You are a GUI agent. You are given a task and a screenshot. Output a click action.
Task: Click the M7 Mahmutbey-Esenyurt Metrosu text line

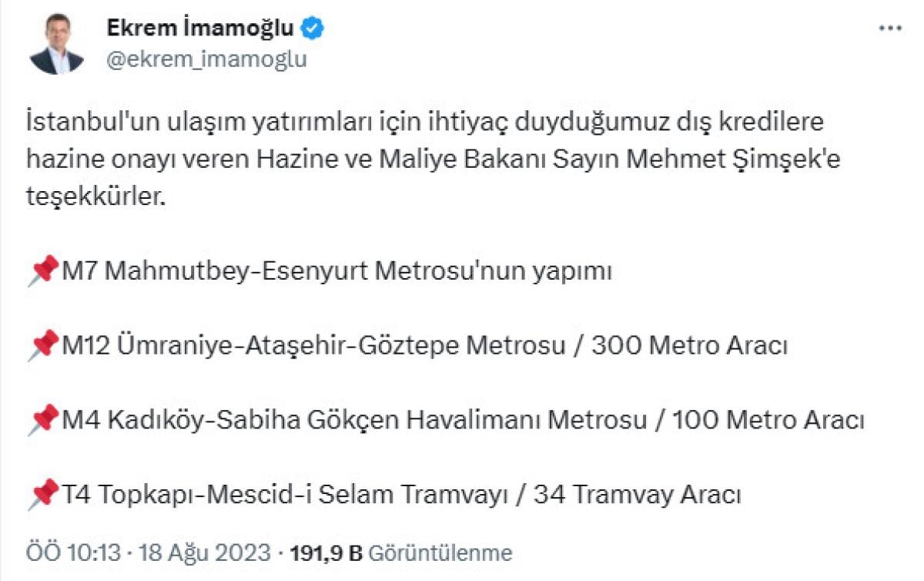(336, 272)
